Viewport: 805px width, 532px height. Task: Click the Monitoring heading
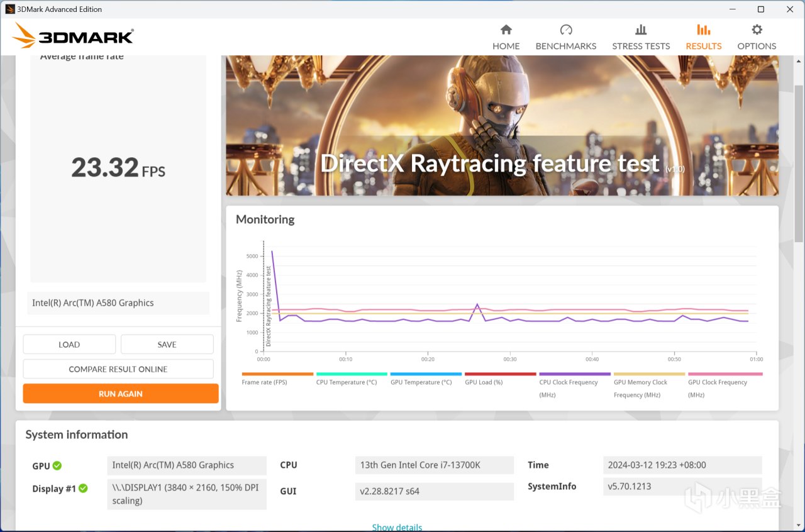click(265, 219)
